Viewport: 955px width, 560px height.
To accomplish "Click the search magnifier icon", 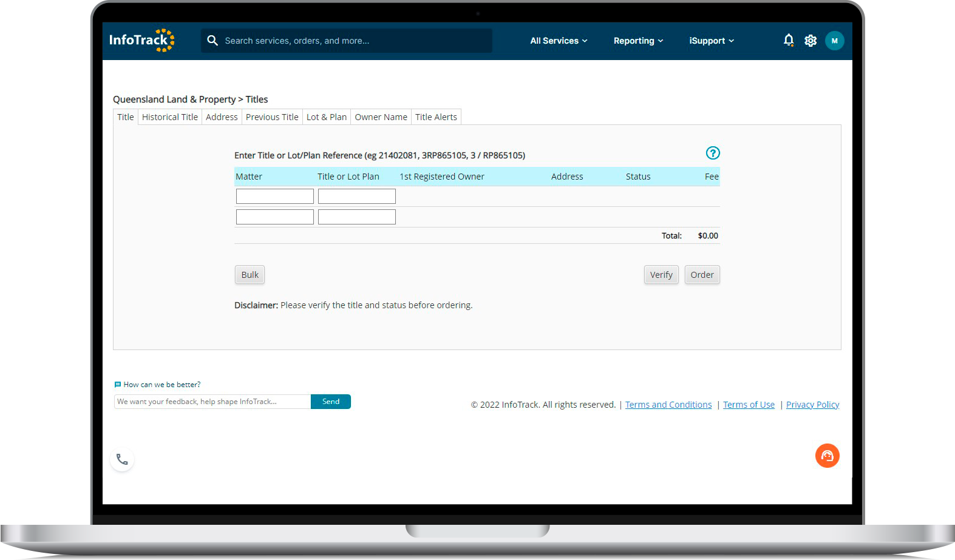I will [x=212, y=41].
